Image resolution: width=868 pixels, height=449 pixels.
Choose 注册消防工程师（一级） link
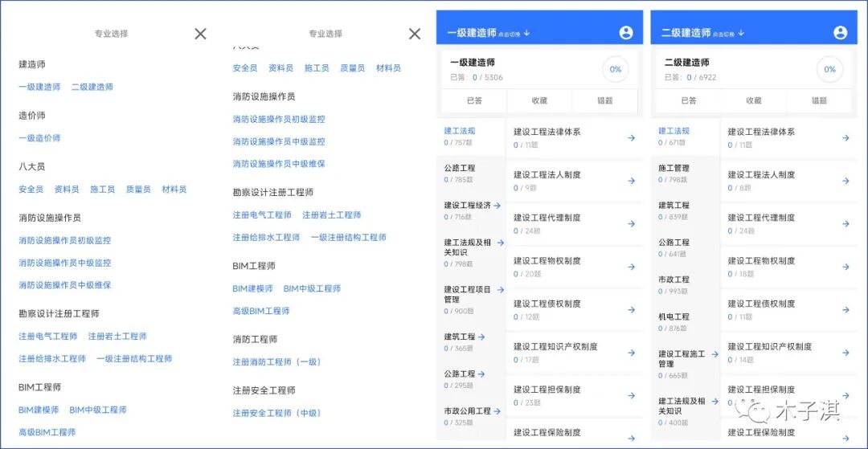tap(276, 362)
